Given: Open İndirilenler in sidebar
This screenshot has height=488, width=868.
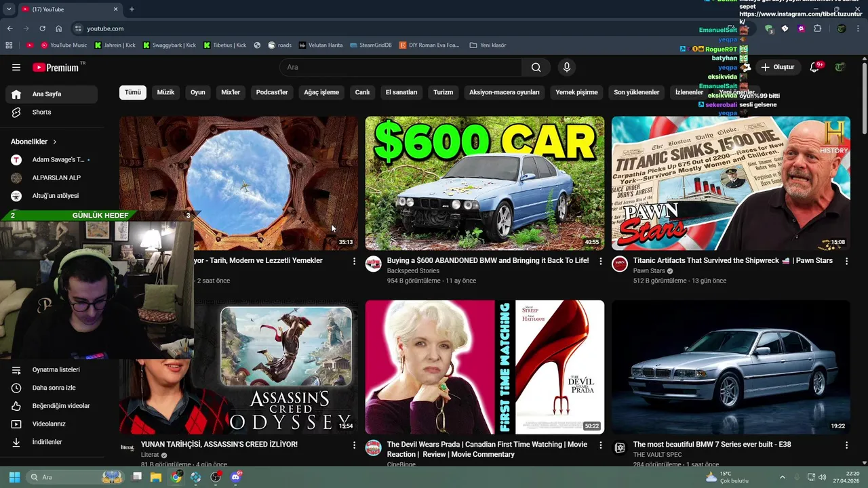Looking at the screenshot, I should (x=52, y=442).
